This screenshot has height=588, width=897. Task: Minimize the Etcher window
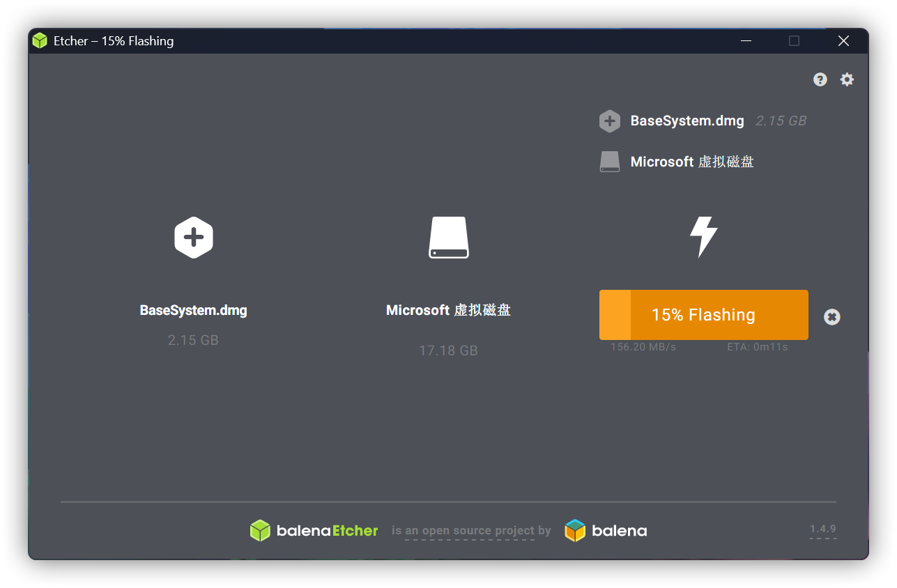[x=746, y=41]
